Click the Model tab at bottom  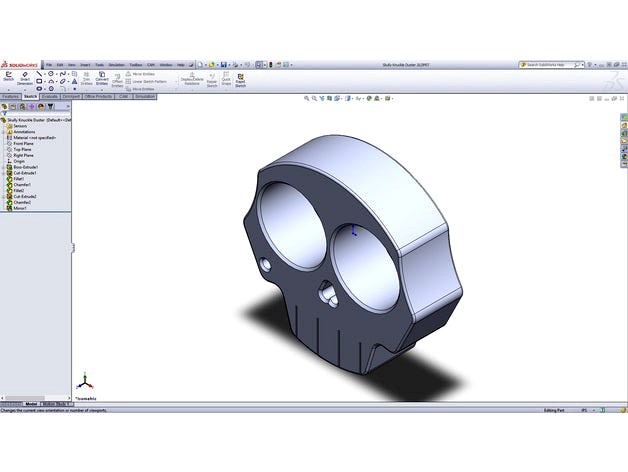(x=29, y=404)
